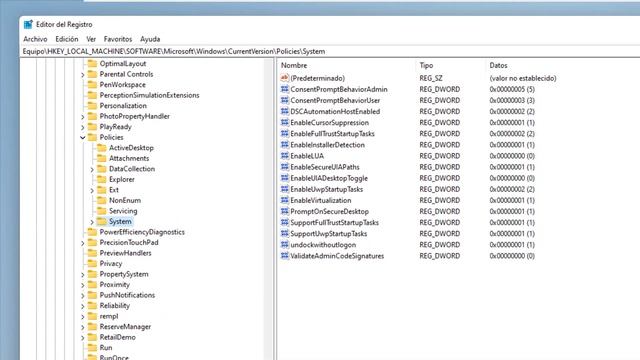The image size is (640, 360).
Task: Open the Archivo menu
Action: click(x=35, y=39)
